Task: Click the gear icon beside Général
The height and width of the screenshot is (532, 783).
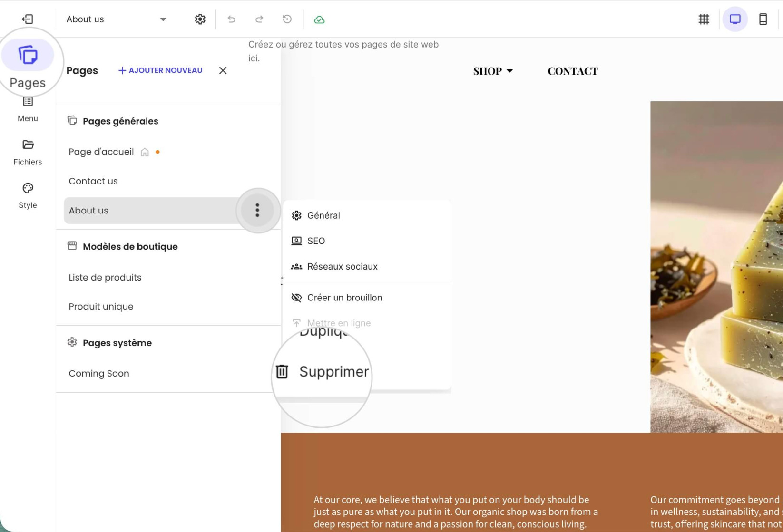Action: [296, 215]
